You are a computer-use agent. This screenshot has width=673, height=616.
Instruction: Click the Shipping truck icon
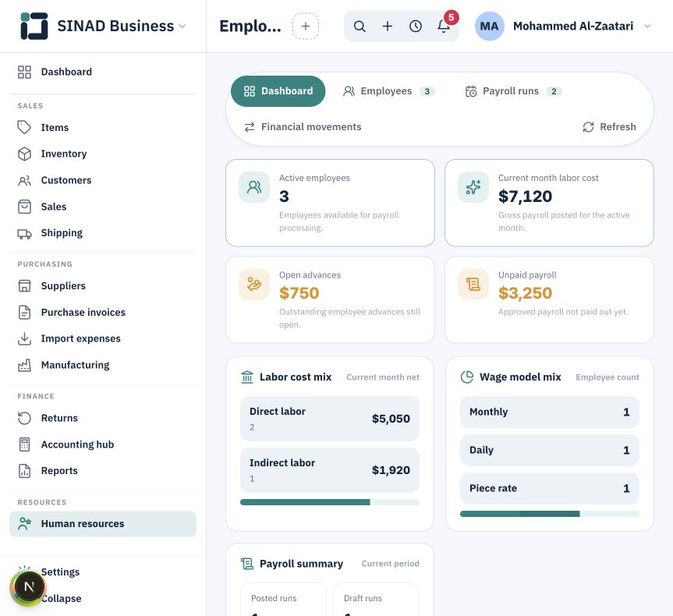24,233
